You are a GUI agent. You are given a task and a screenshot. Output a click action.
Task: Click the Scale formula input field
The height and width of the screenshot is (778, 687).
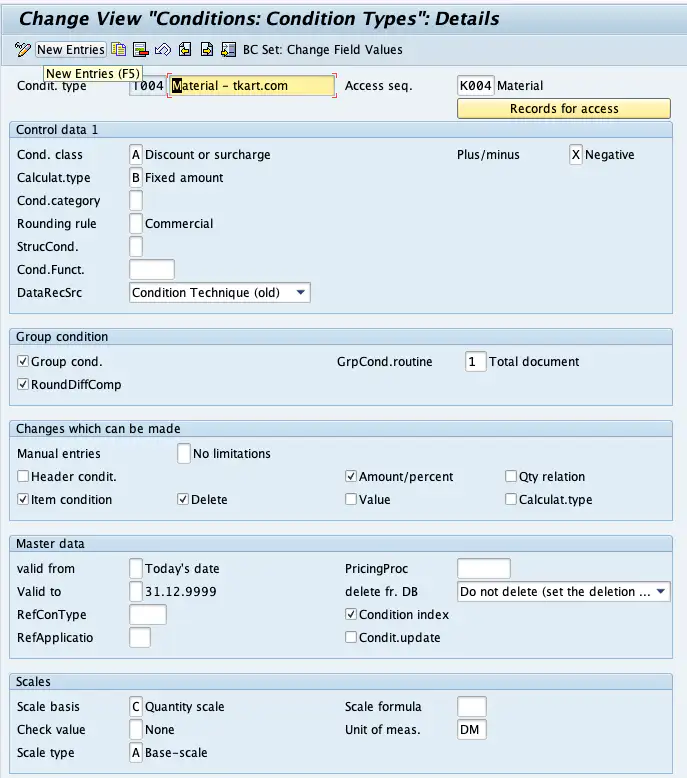point(472,707)
